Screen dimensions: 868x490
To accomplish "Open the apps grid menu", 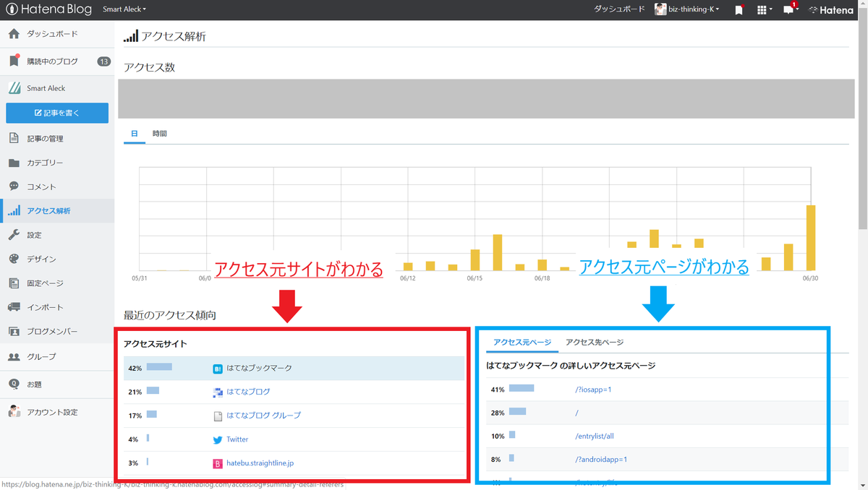I will 764,10.
